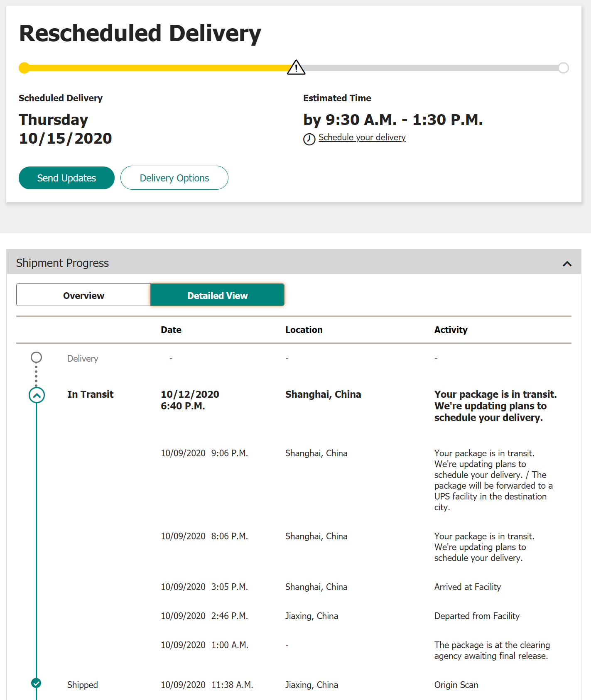This screenshot has height=700, width=591.
Task: Collapse the Shipment Progress panel arrow
Action: (567, 264)
